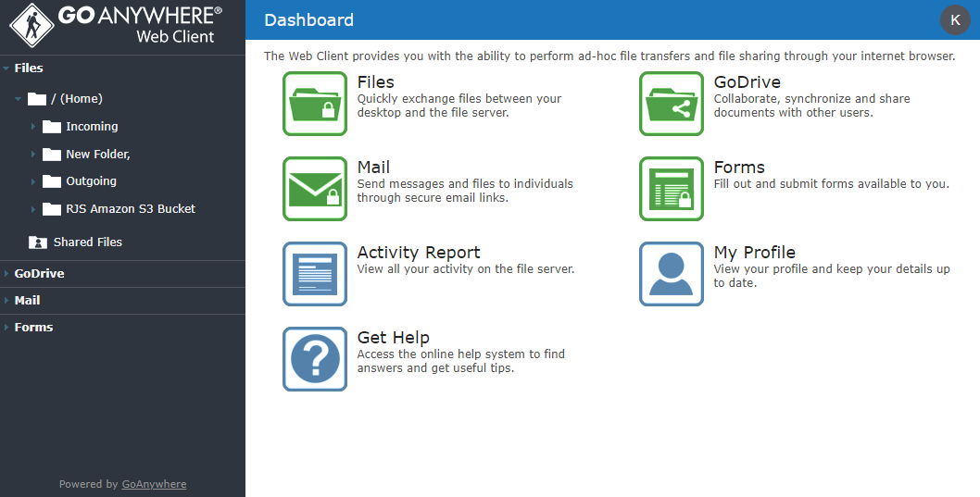980x497 pixels.
Task: Expand the Incoming folder arrow
Action: click(x=32, y=127)
